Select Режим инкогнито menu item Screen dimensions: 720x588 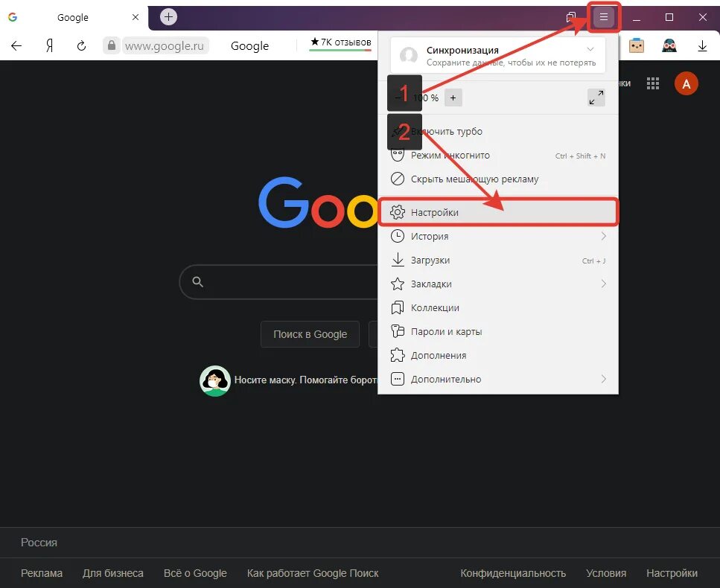[x=498, y=156]
